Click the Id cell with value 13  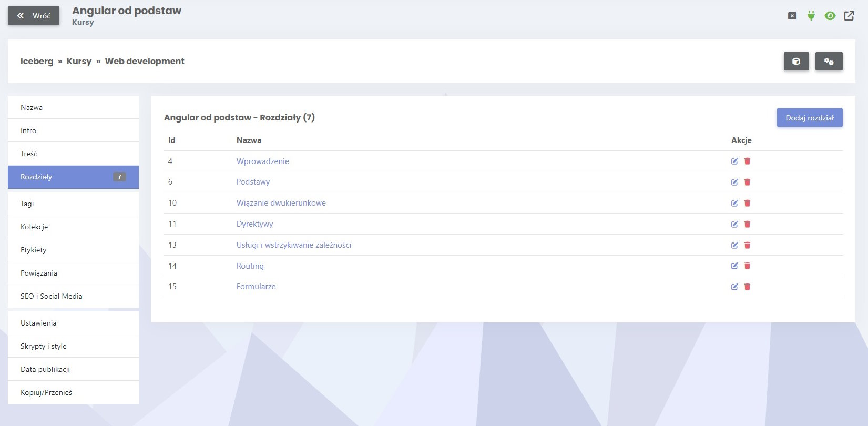[x=172, y=245]
